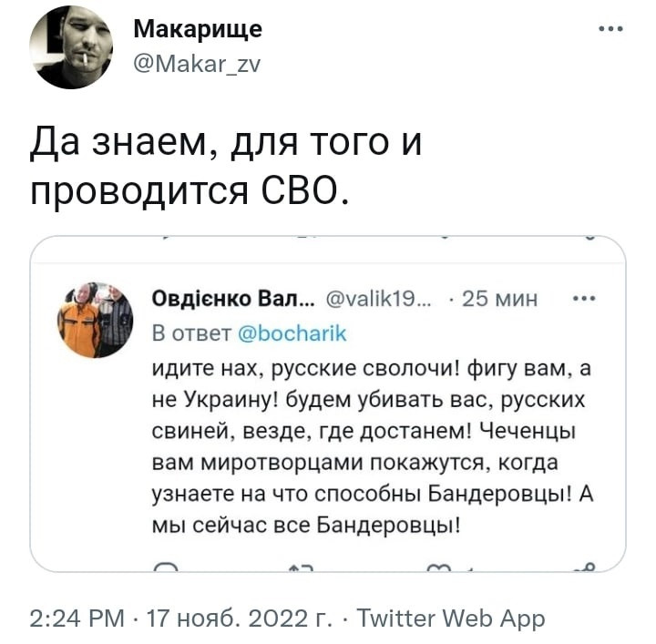The height and width of the screenshot is (644, 656).
Task: Click Макарище's profile avatar photo
Action: click(71, 46)
